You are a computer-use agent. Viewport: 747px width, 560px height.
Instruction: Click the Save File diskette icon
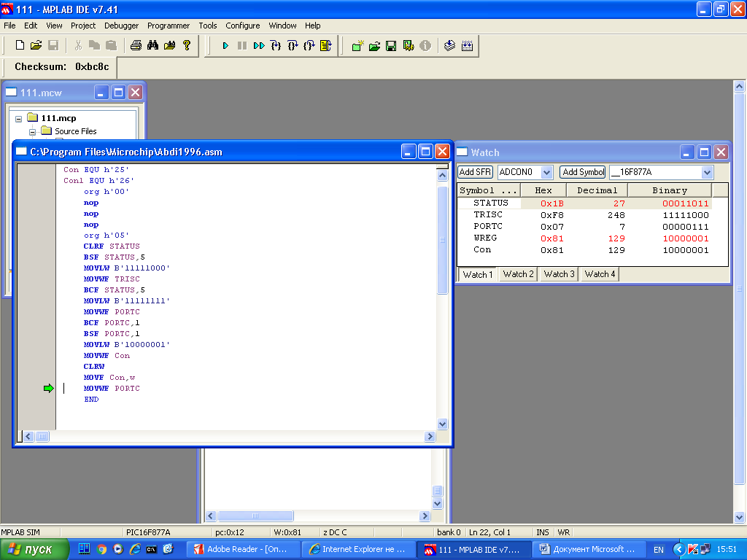(x=53, y=45)
